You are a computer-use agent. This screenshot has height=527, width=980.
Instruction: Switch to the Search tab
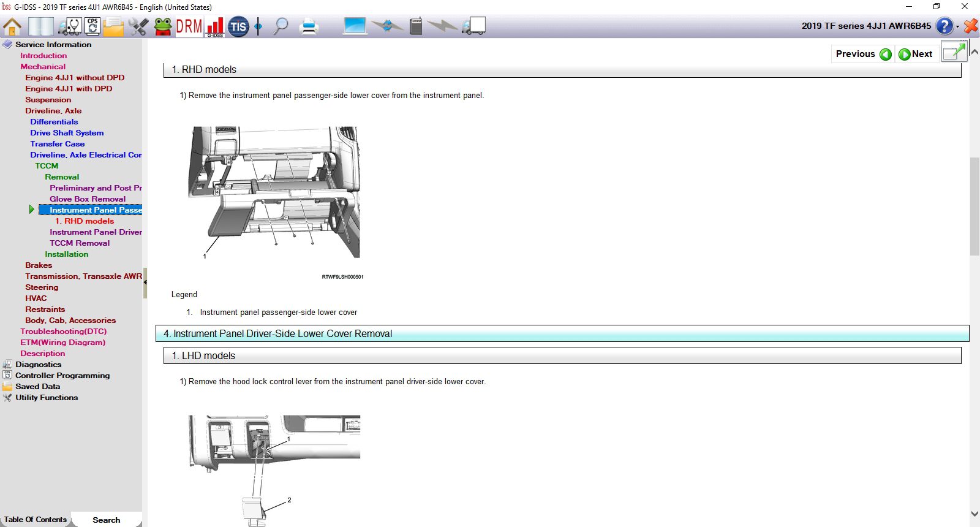(x=106, y=520)
